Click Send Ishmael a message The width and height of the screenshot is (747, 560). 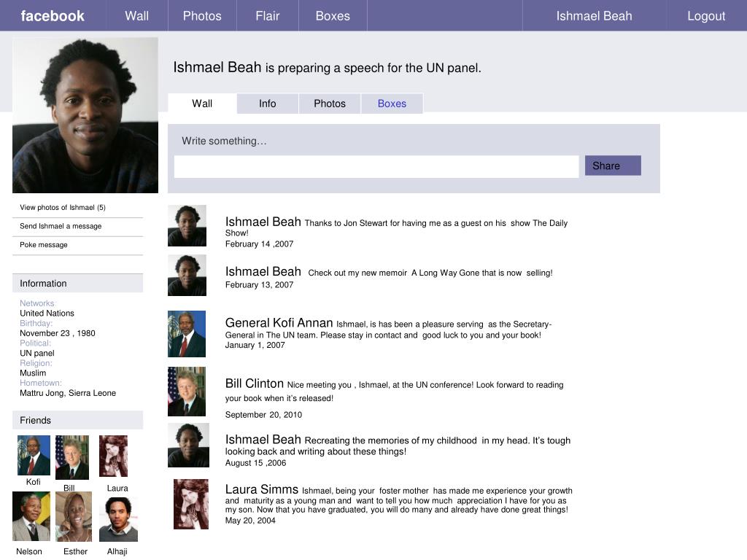pos(61,226)
